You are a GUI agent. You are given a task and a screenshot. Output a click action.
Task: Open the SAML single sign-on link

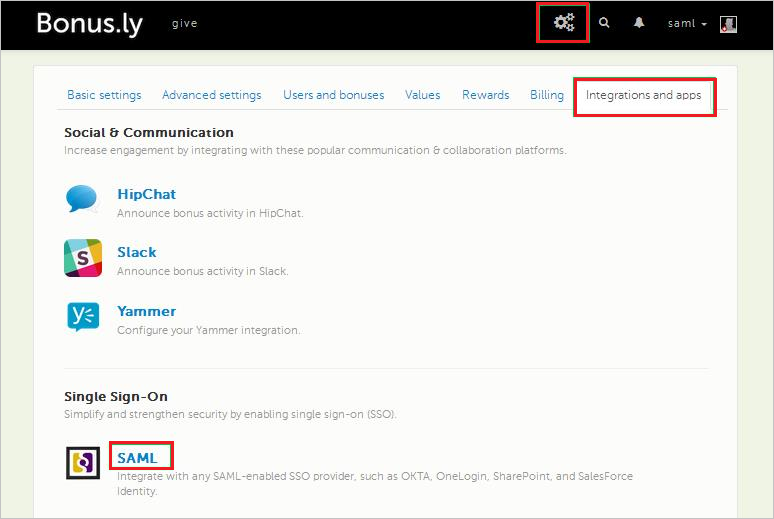(x=137, y=458)
